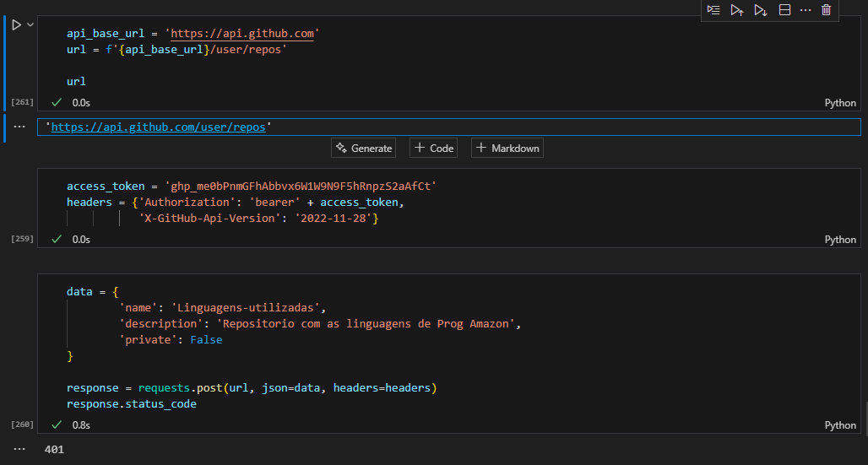868x465 pixels.
Task: Click the requests.post line in code
Action: click(252, 388)
